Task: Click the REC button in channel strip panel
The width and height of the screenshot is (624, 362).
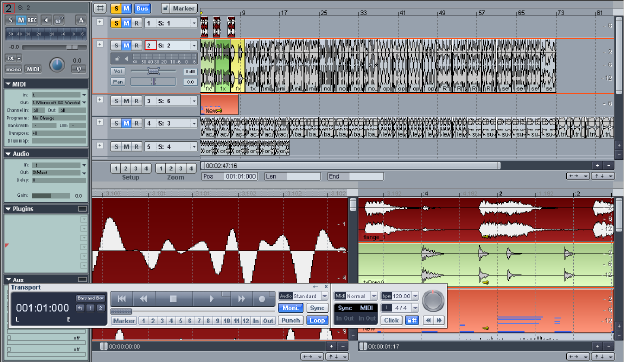Action: [x=32, y=20]
